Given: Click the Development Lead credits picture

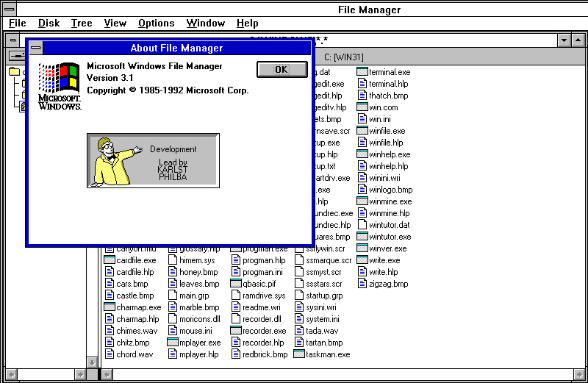Looking at the screenshot, I should (x=153, y=160).
